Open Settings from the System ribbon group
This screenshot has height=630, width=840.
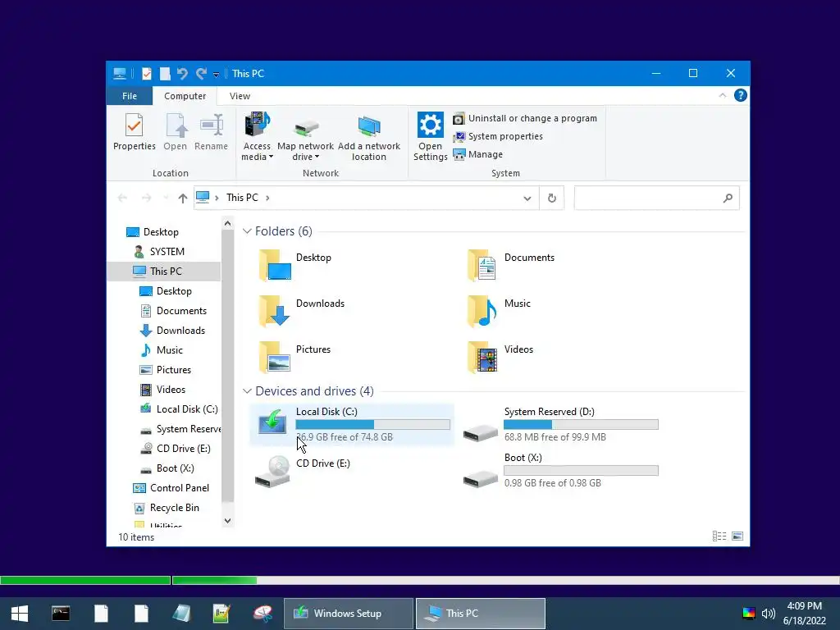click(430, 137)
